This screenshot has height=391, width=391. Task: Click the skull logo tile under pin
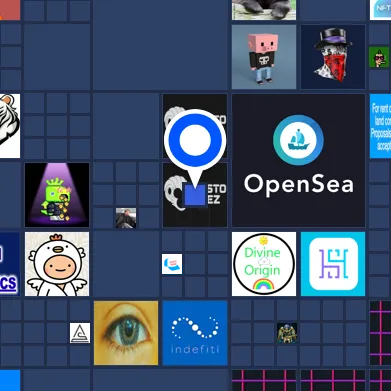point(195,195)
